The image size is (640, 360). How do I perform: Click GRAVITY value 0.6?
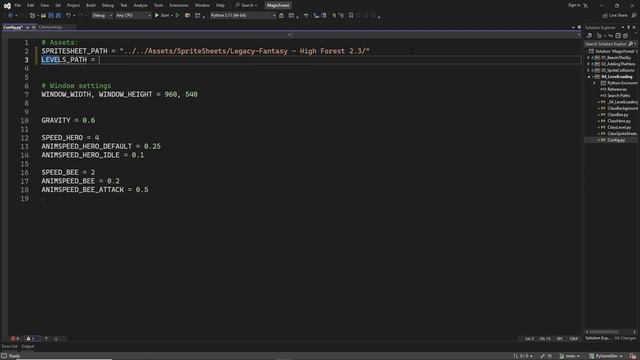click(89, 120)
